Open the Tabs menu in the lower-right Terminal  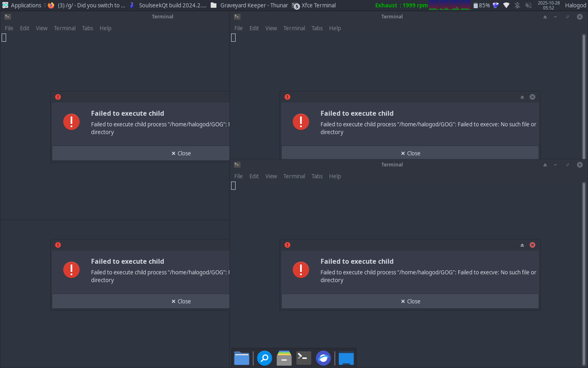317,176
